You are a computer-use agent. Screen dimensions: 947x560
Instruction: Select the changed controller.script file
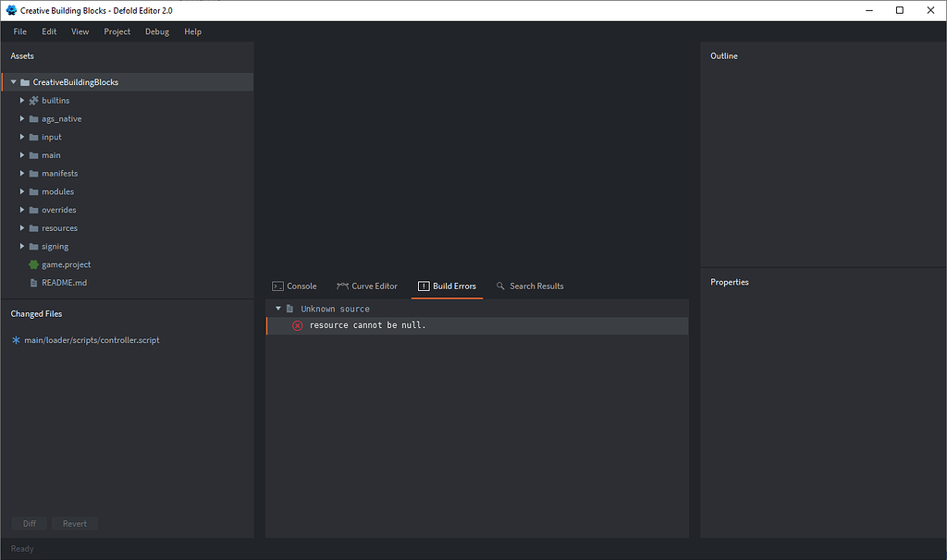click(x=92, y=340)
